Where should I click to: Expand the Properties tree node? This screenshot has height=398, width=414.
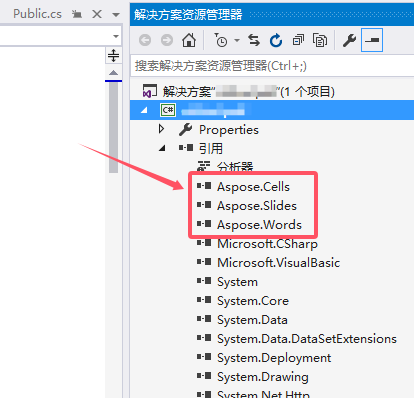pyautogui.click(x=161, y=129)
